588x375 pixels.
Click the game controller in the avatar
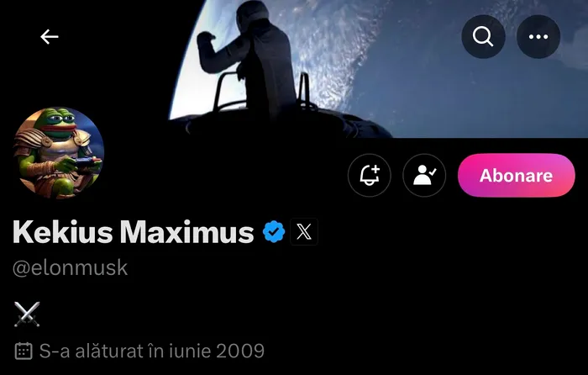pos(86,162)
